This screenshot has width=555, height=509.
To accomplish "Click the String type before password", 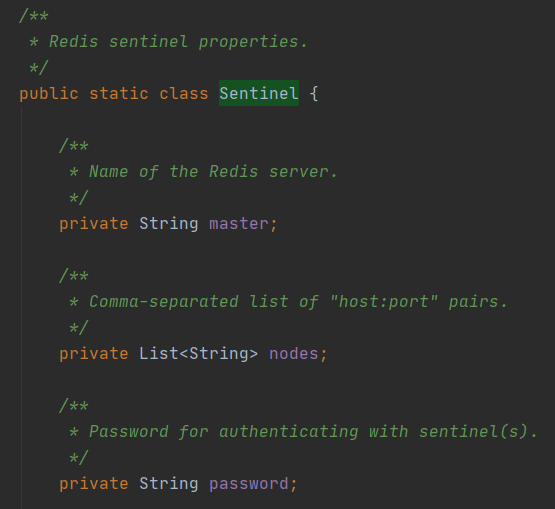I will point(168,484).
